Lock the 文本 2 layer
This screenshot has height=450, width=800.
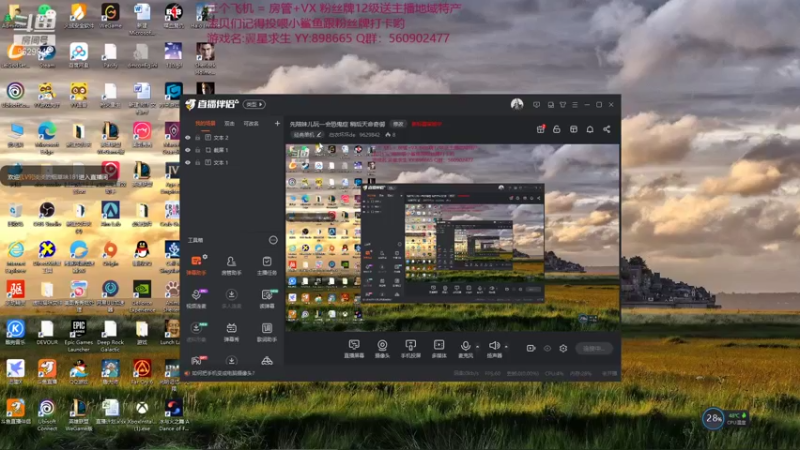click(x=197, y=138)
